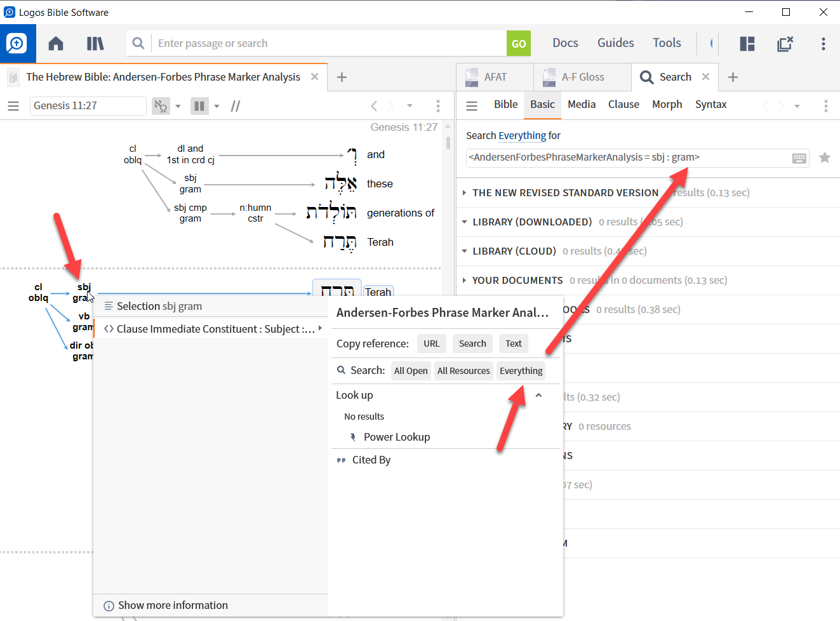Screen dimensions: 840x621
Task: Search in All Resources
Action: coord(463,371)
